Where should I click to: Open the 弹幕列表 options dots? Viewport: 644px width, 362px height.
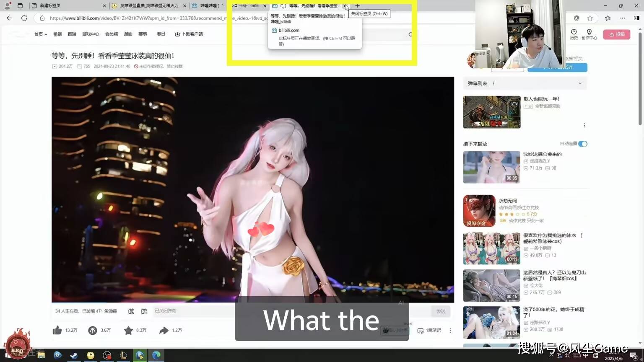coord(493,83)
